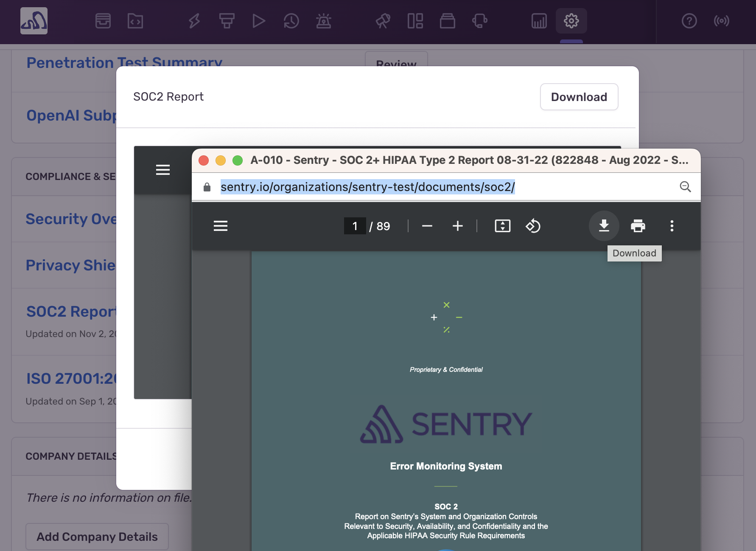Expand the dark panel hamburger menu behind the viewer

pos(163,169)
